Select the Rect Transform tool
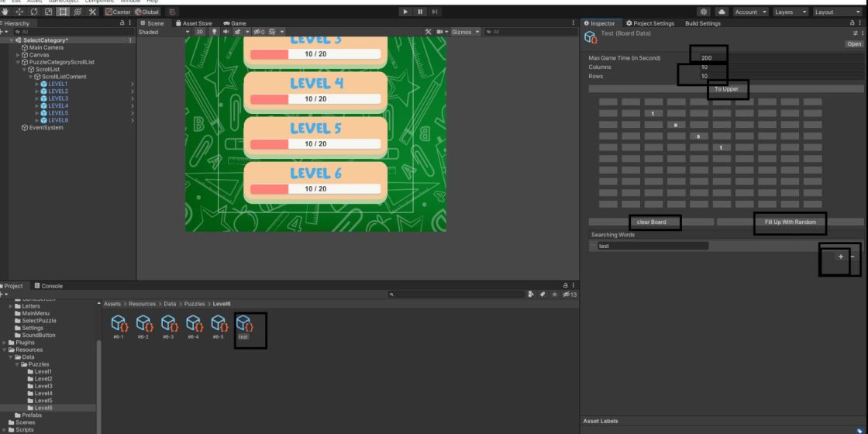The height and width of the screenshot is (434, 868). click(63, 12)
